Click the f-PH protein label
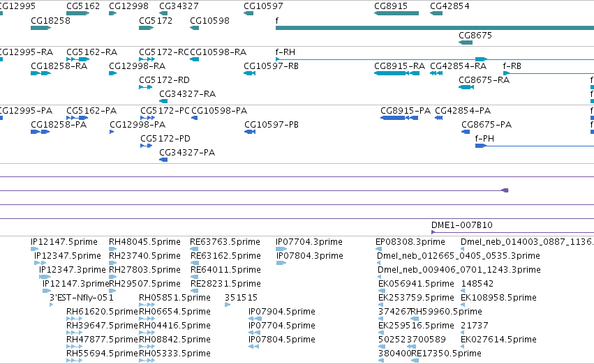This screenshot has height=364, width=594. [x=484, y=139]
